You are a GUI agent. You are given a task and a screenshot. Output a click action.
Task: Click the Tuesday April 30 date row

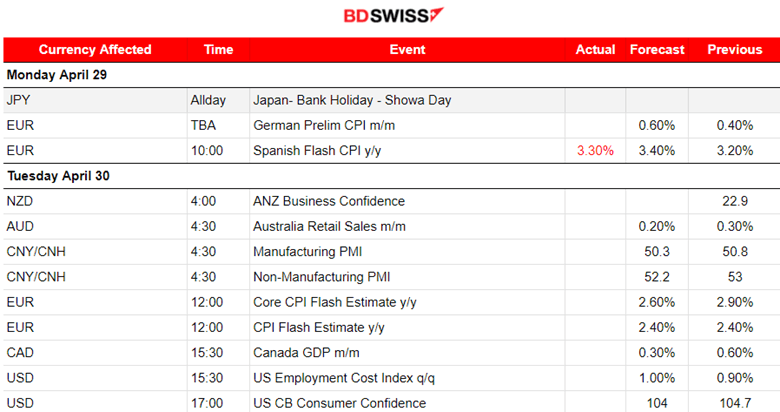tap(58, 175)
